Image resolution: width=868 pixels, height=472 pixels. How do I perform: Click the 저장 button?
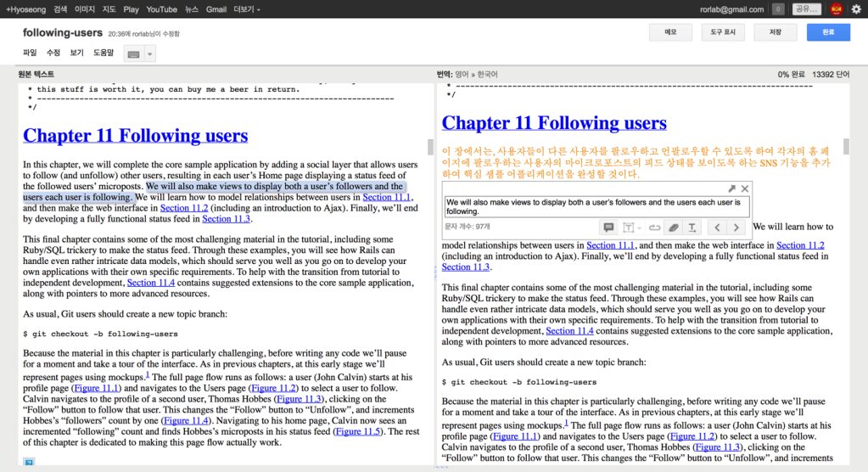[x=776, y=32]
